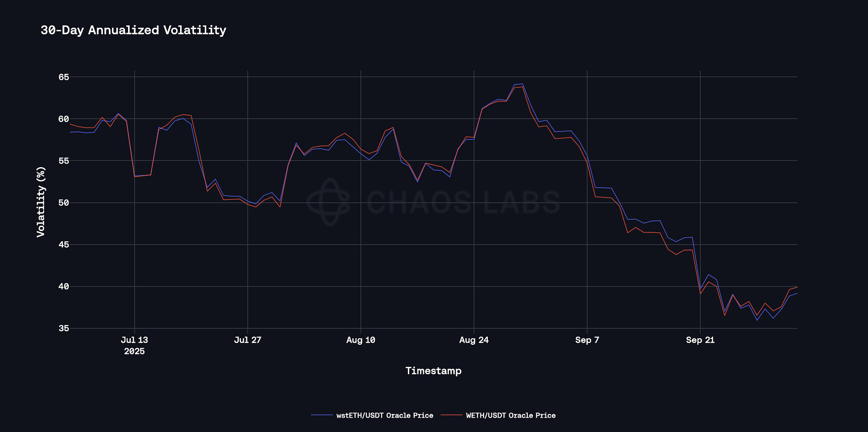Image resolution: width=868 pixels, height=432 pixels.
Task: Click the CHAOS LABS watermark text
Action: click(463, 202)
